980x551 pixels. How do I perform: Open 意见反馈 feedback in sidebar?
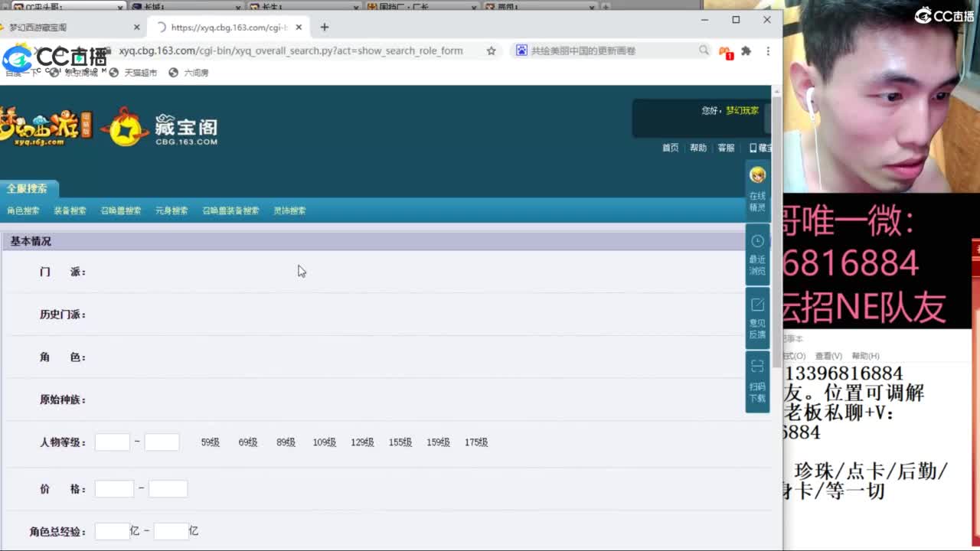pos(757,318)
